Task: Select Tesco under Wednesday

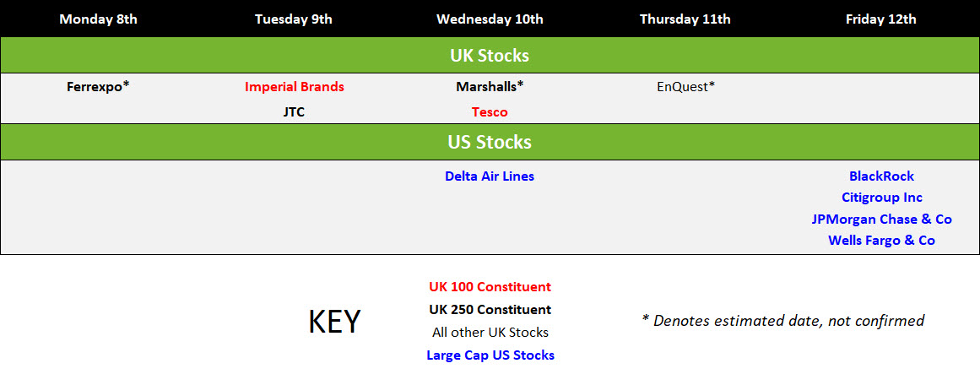Action: pos(490,112)
